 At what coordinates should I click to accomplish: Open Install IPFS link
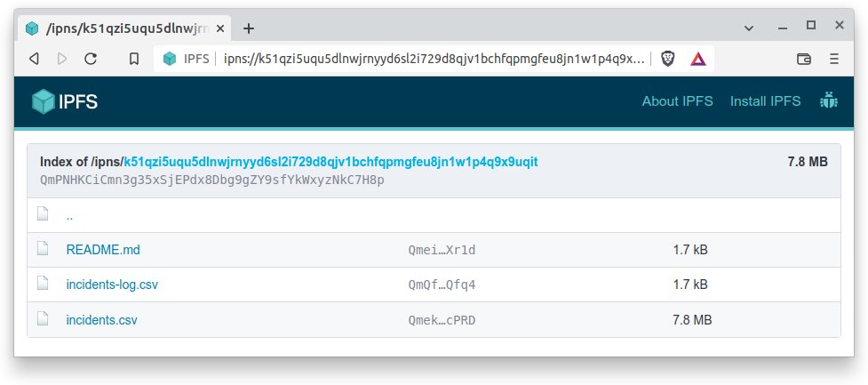[765, 101]
